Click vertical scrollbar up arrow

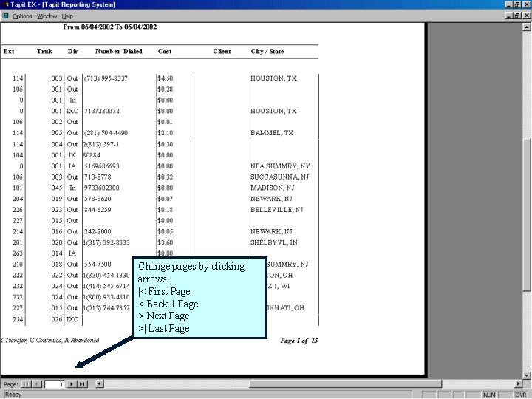click(x=527, y=27)
